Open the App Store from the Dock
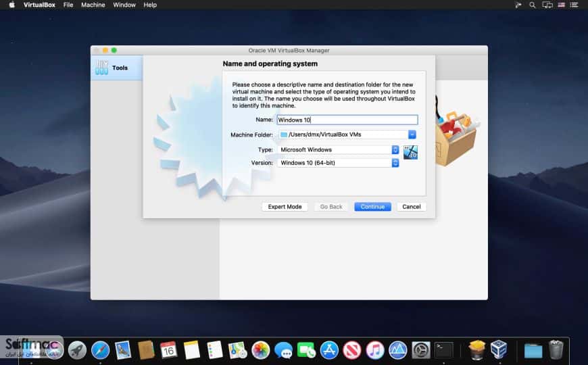The width and height of the screenshot is (588, 365). (x=329, y=350)
